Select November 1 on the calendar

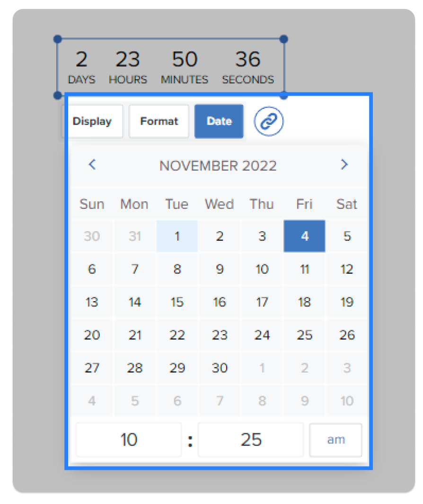point(177,236)
